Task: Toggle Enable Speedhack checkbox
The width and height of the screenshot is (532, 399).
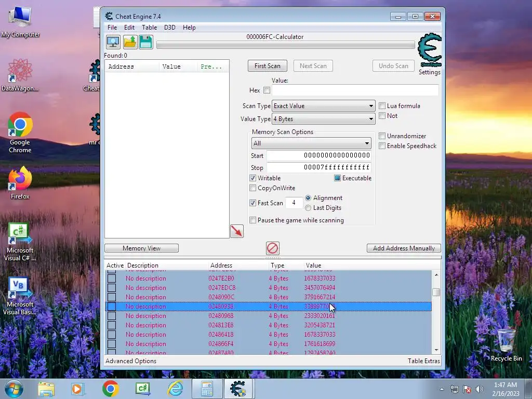Action: 382,146
